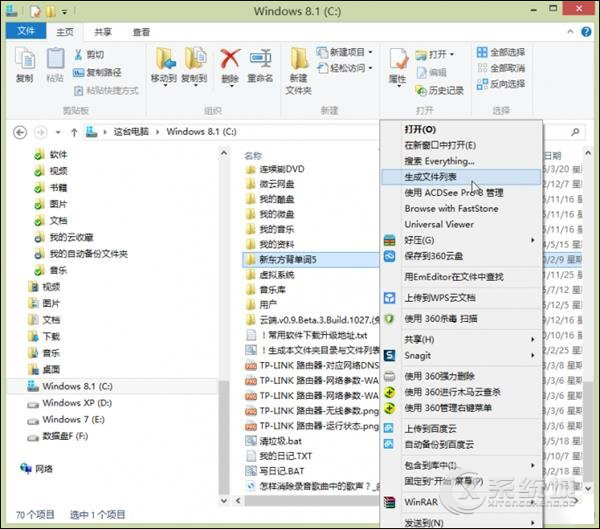Choose 用EmEditor在文件中查找
This screenshot has height=529, width=600.
[461, 277]
